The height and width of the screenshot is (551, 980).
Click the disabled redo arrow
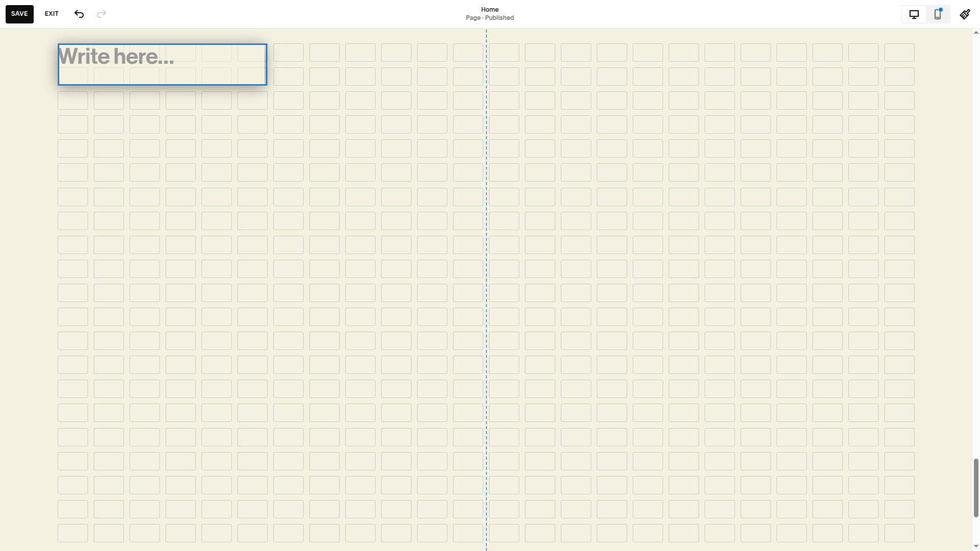pyautogui.click(x=102, y=14)
